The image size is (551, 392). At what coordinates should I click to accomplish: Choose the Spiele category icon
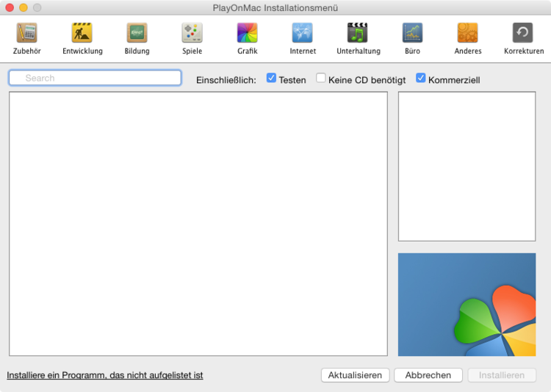tap(192, 32)
